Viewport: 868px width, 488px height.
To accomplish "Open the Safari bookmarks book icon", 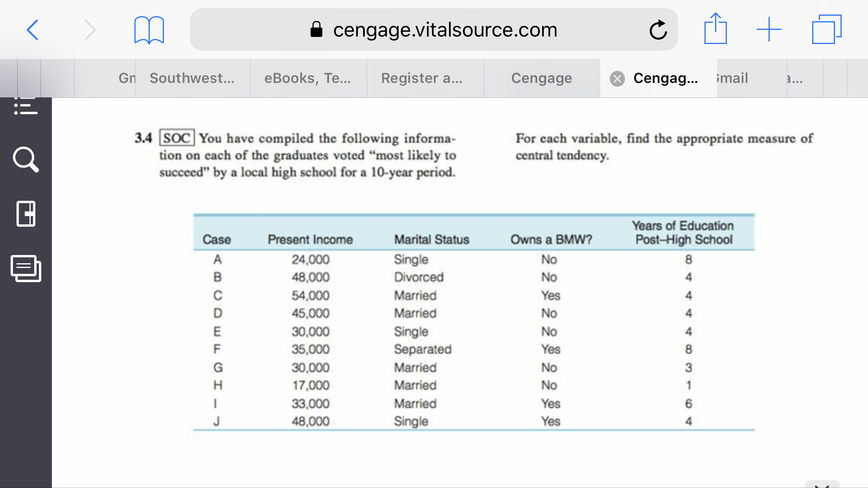I will click(x=149, y=30).
